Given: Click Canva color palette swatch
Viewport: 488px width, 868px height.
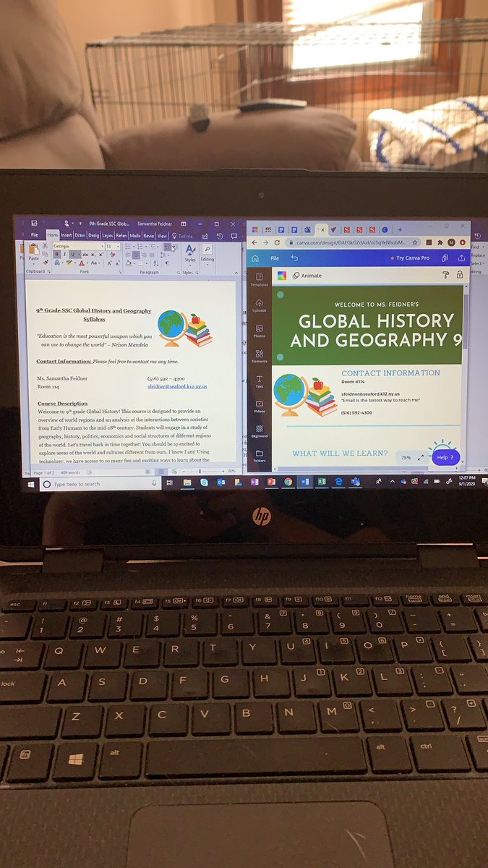Looking at the screenshot, I should (x=281, y=276).
